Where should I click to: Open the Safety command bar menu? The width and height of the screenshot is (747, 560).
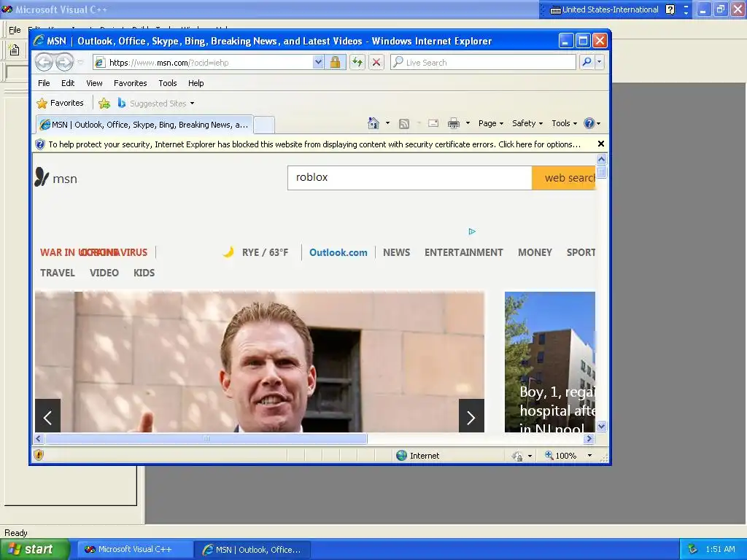[x=527, y=123]
